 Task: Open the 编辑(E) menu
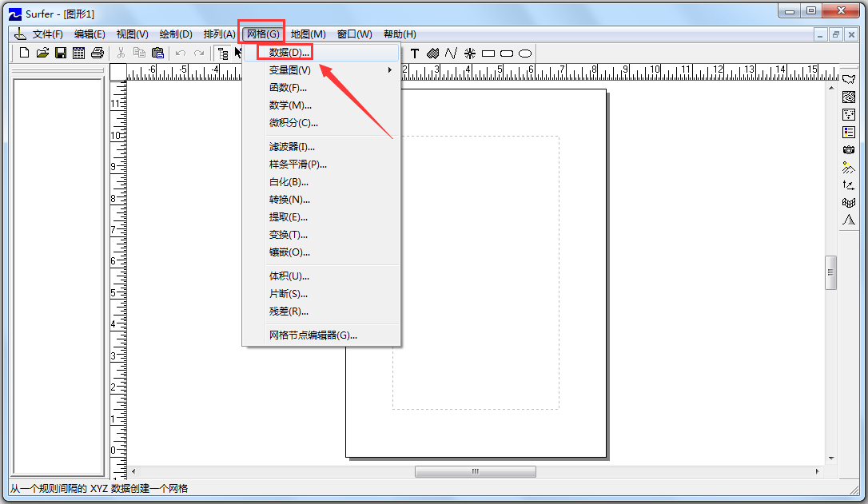tap(90, 34)
